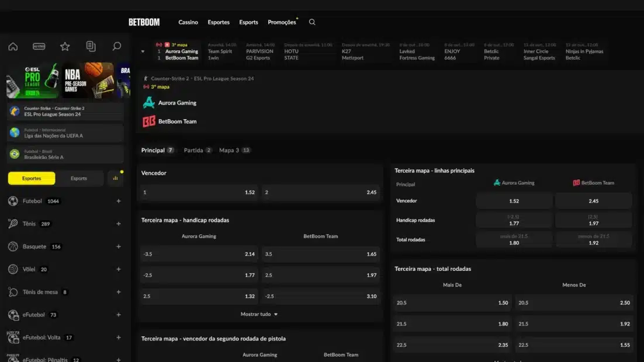Open the statistics bar-chart icon
Screen dimensions: 644x362
tap(115, 178)
